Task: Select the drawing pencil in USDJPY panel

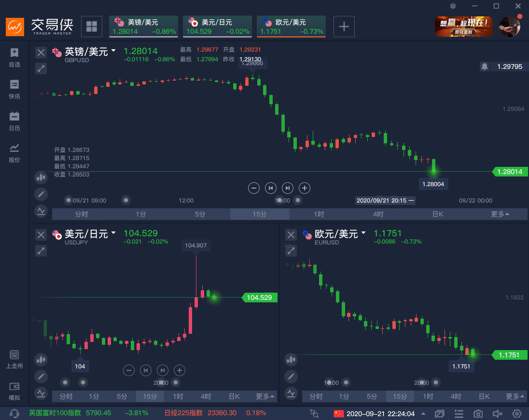Action: point(41,377)
